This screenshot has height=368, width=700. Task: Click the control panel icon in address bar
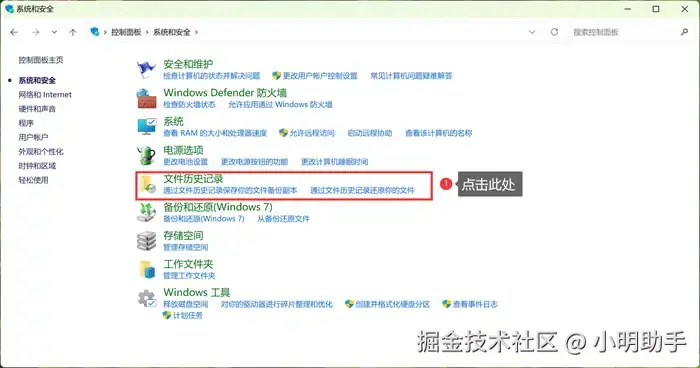95,32
